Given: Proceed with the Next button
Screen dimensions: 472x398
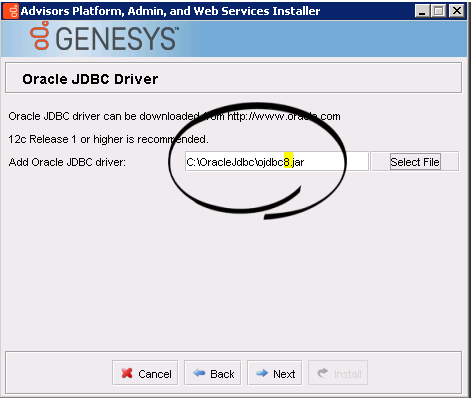Looking at the screenshot, I should pyautogui.click(x=275, y=373).
